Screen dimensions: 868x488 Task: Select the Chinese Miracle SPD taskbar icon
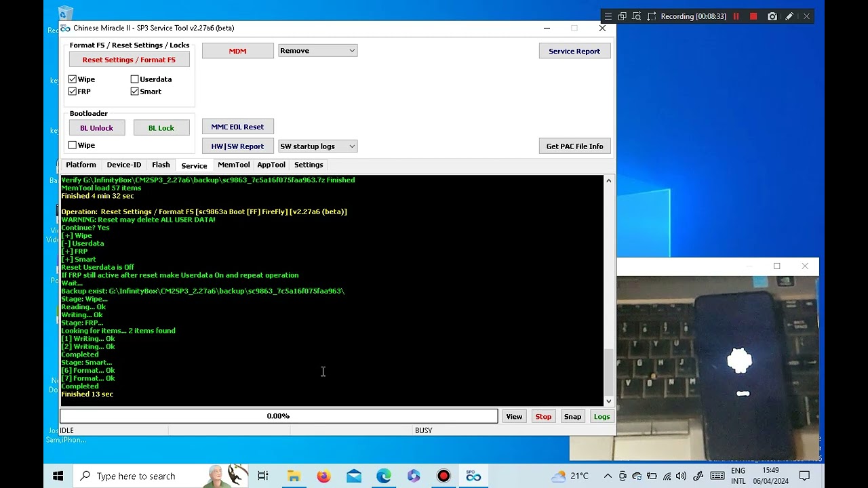click(473, 476)
